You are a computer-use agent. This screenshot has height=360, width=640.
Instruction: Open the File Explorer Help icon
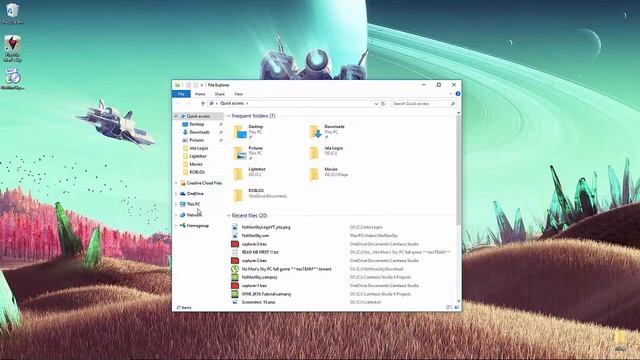(x=458, y=94)
